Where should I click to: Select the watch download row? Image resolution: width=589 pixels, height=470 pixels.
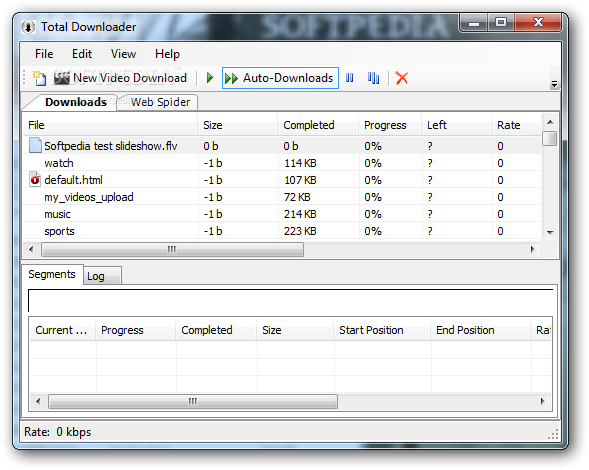(x=282, y=163)
